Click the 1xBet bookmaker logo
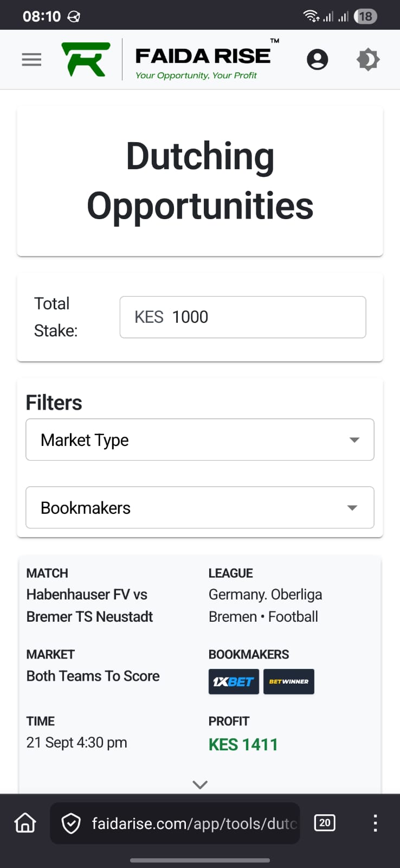This screenshot has width=400, height=868. coord(234,681)
